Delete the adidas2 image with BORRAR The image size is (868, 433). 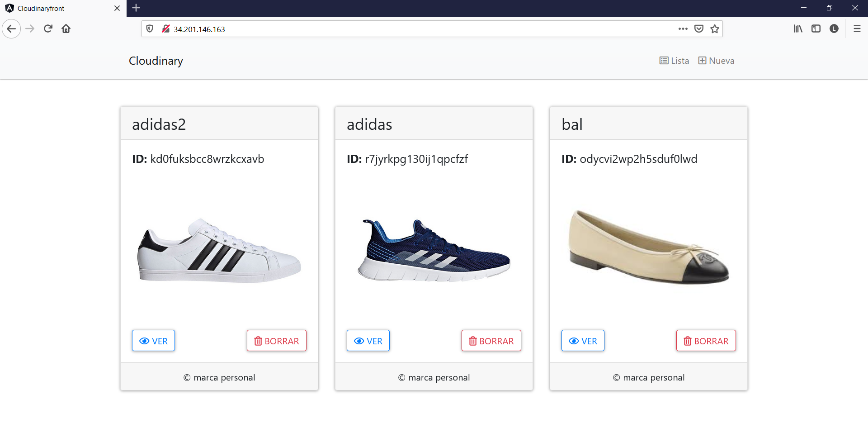pos(276,341)
